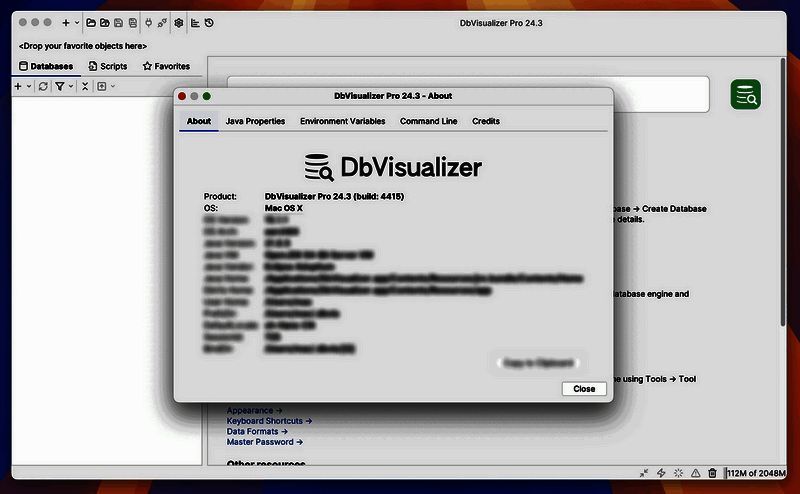800x494 pixels.
Task: Open dropdown beside the upload box icon
Action: pyautogui.click(x=113, y=86)
